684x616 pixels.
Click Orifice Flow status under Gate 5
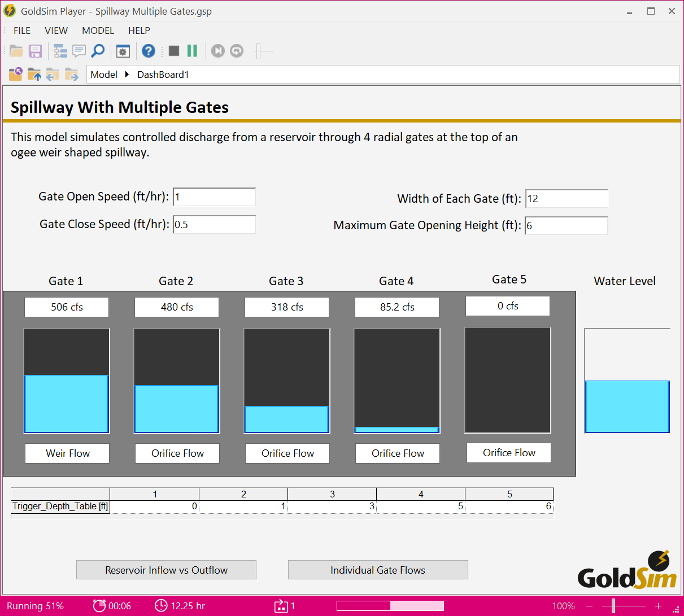coord(509,453)
